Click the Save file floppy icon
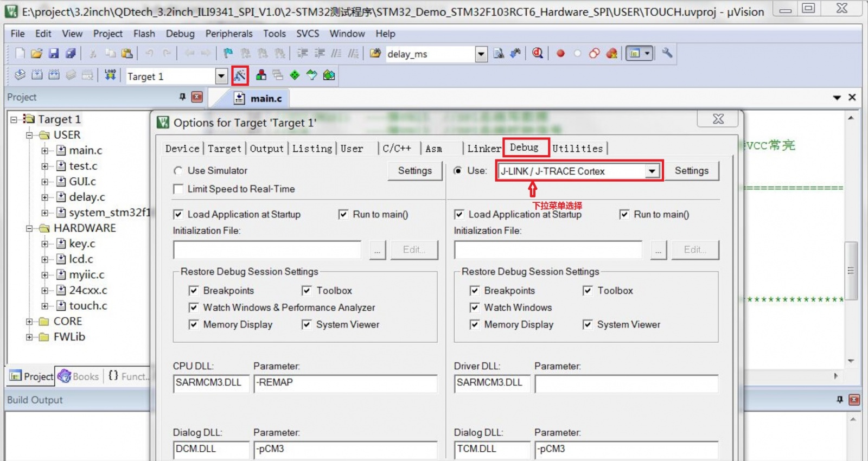Screen dimensions: 868x461 tap(53, 53)
